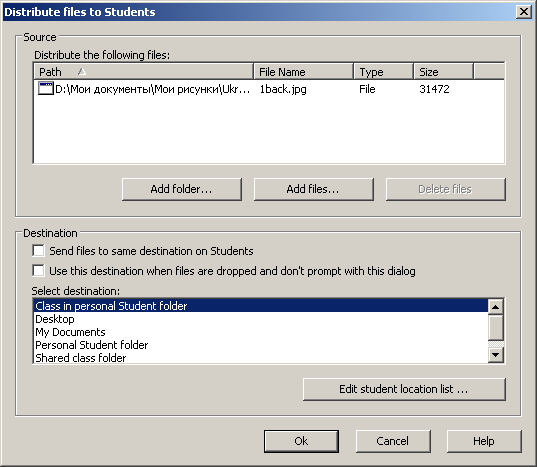Click the Add files... button

tap(313, 189)
